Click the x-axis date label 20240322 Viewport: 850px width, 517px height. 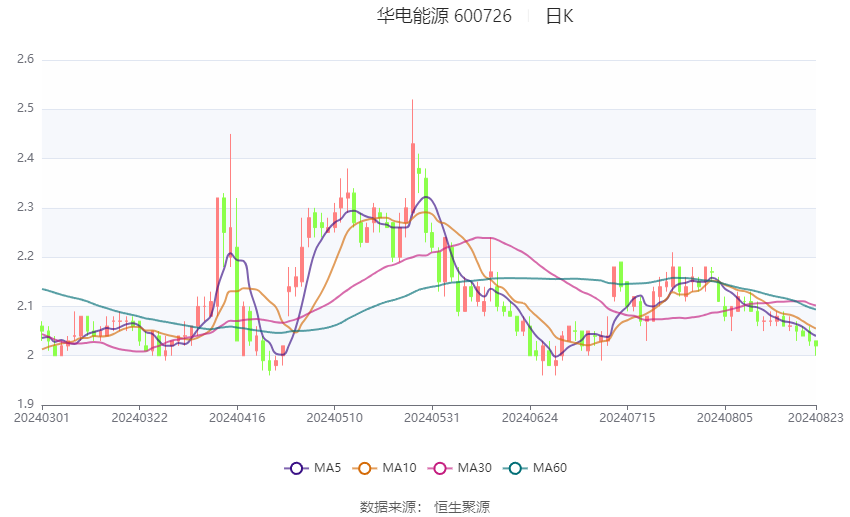[x=139, y=418]
